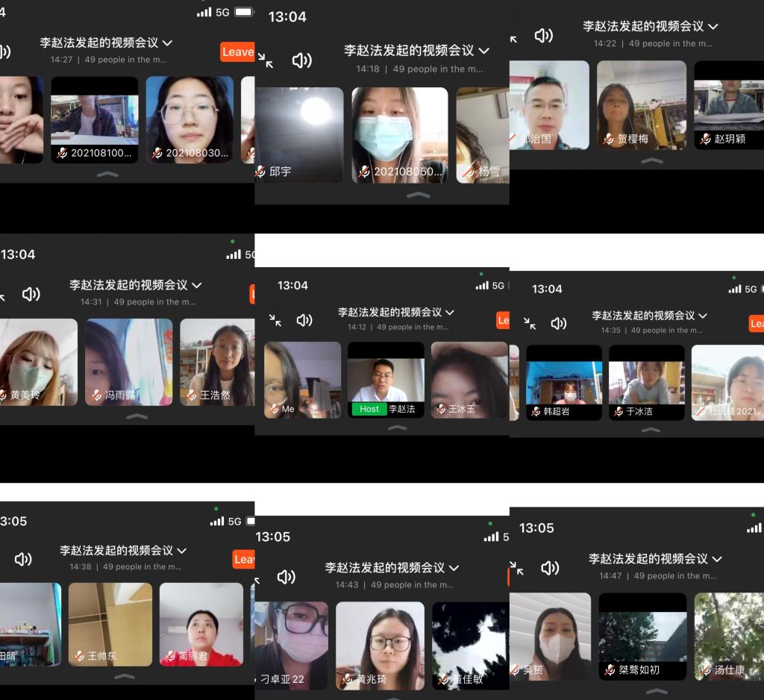This screenshot has height=700, width=764.
Task: Open the title chevron in the 14:22 meeting
Action: click(713, 26)
